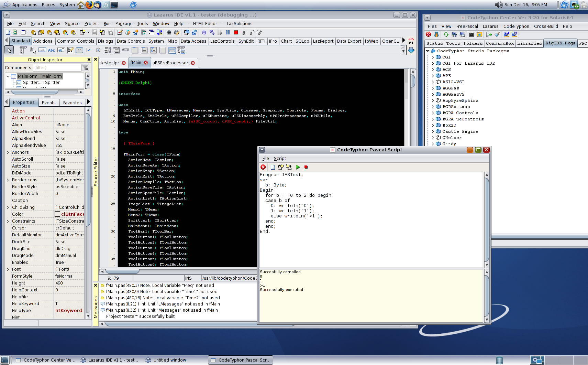This screenshot has height=365, width=588.
Task: Click the Caption property value field
Action: (69, 200)
